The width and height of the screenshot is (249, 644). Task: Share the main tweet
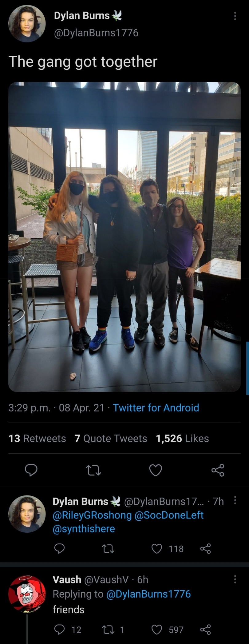(218, 470)
